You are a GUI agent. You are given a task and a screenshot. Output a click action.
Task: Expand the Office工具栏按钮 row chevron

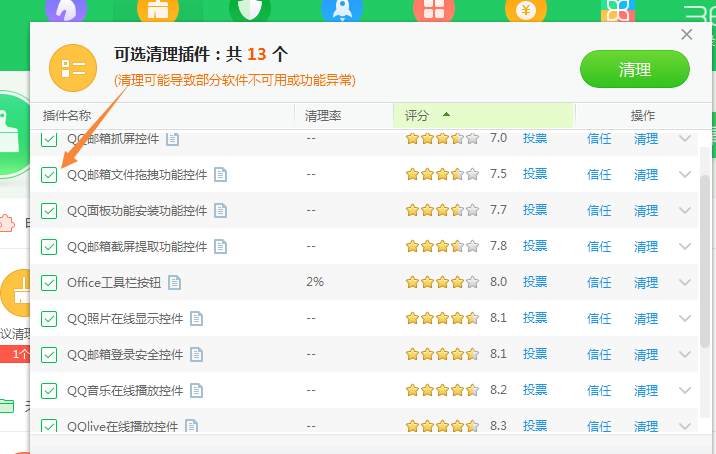click(x=684, y=282)
